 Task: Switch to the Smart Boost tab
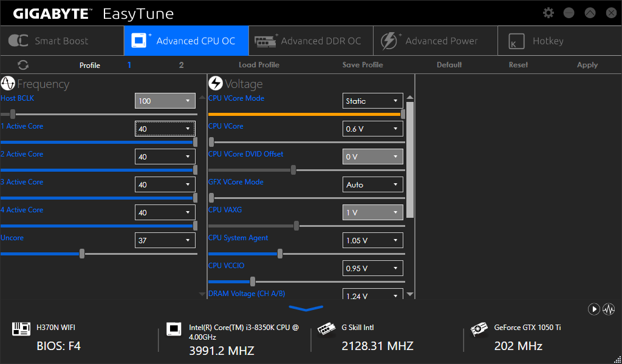click(62, 41)
